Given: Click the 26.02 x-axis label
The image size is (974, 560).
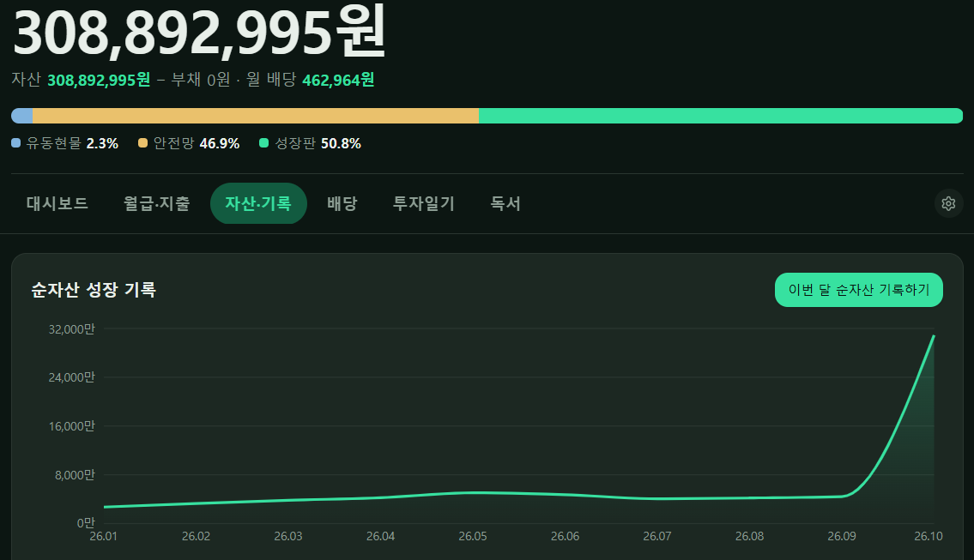Looking at the screenshot, I should [x=197, y=536].
